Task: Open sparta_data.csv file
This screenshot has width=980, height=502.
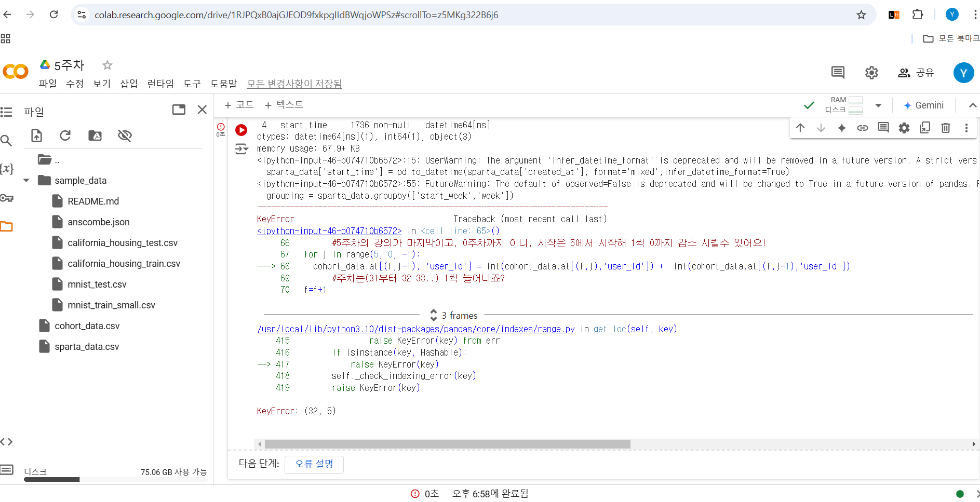Action: (87, 347)
